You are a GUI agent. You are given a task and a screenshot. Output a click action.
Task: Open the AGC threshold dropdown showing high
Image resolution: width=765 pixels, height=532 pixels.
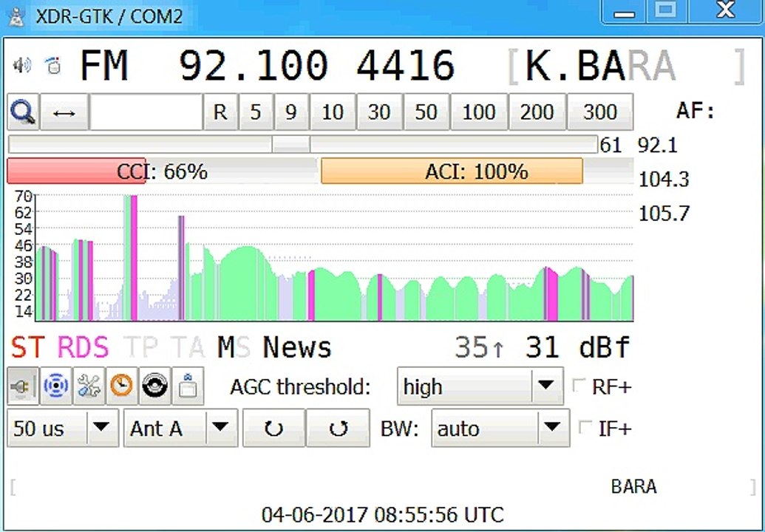pyautogui.click(x=480, y=386)
